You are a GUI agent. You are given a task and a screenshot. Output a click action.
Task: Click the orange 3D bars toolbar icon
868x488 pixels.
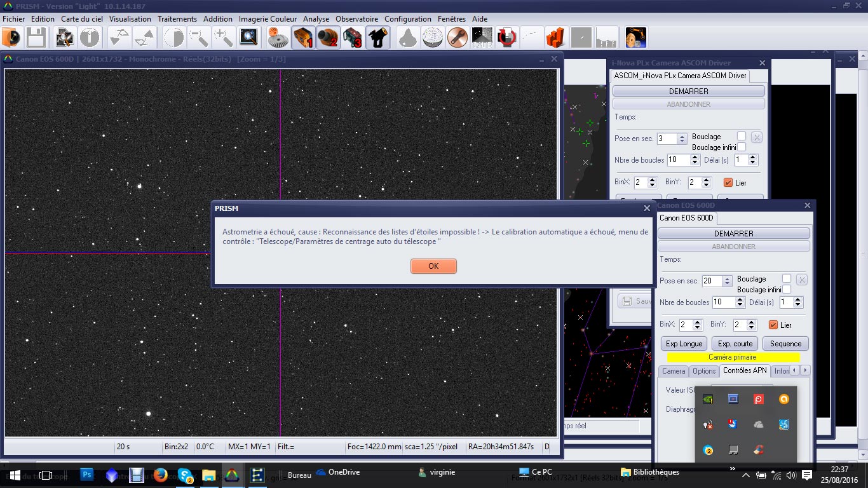(x=555, y=38)
